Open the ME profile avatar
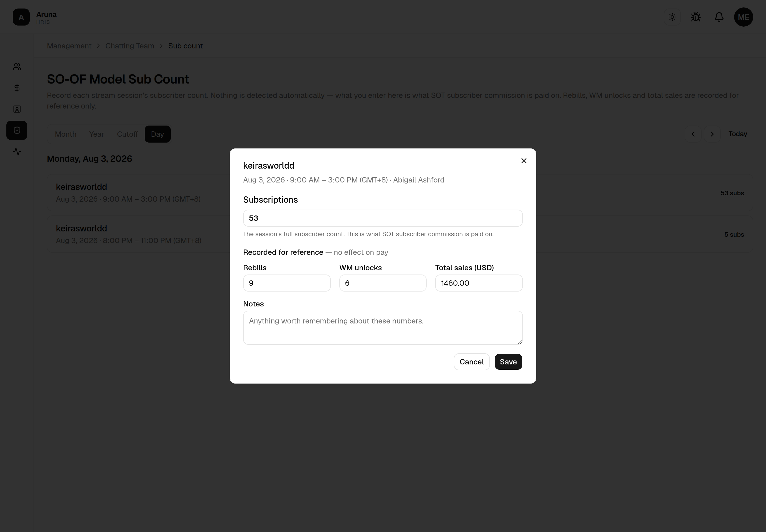 pyautogui.click(x=743, y=17)
